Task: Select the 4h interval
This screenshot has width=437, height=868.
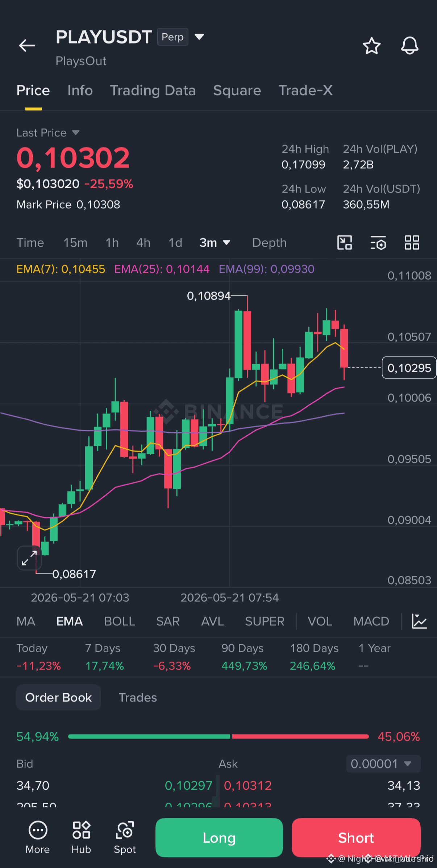Action: pyautogui.click(x=143, y=243)
